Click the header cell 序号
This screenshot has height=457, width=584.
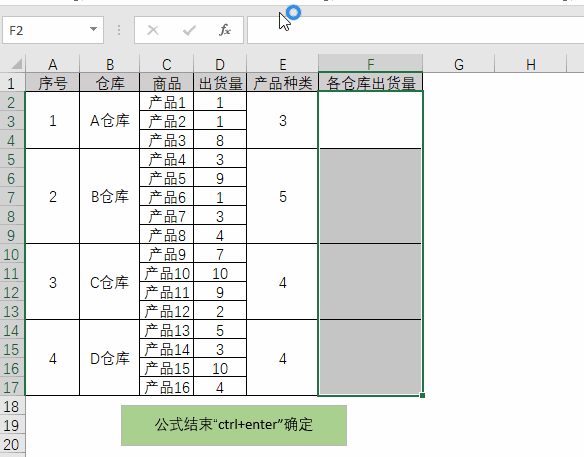click(x=53, y=83)
